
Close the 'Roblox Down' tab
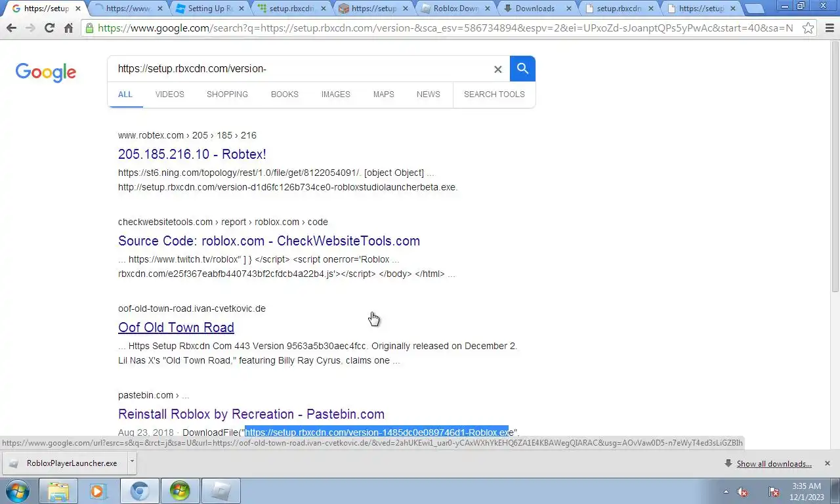tap(488, 9)
